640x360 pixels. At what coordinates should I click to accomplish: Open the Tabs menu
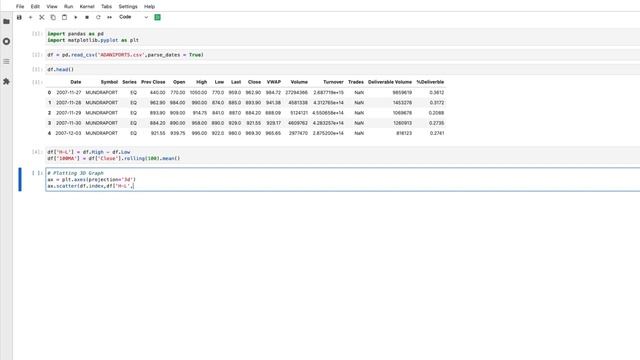click(106, 7)
